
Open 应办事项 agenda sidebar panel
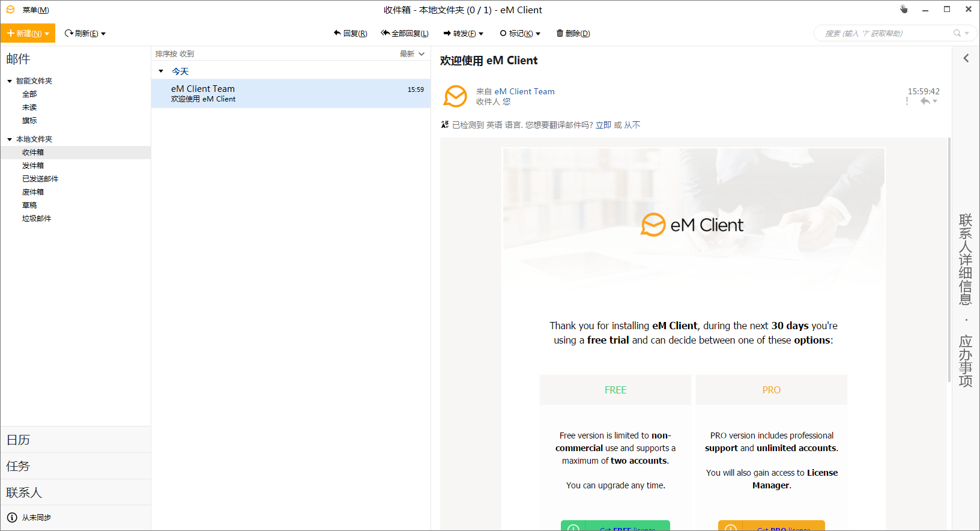(966, 361)
